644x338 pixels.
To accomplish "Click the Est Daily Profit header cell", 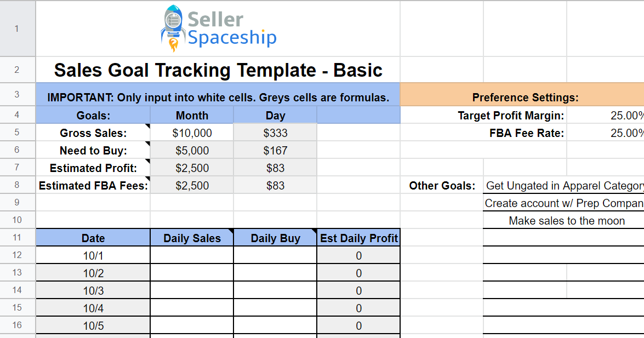I will (358, 238).
